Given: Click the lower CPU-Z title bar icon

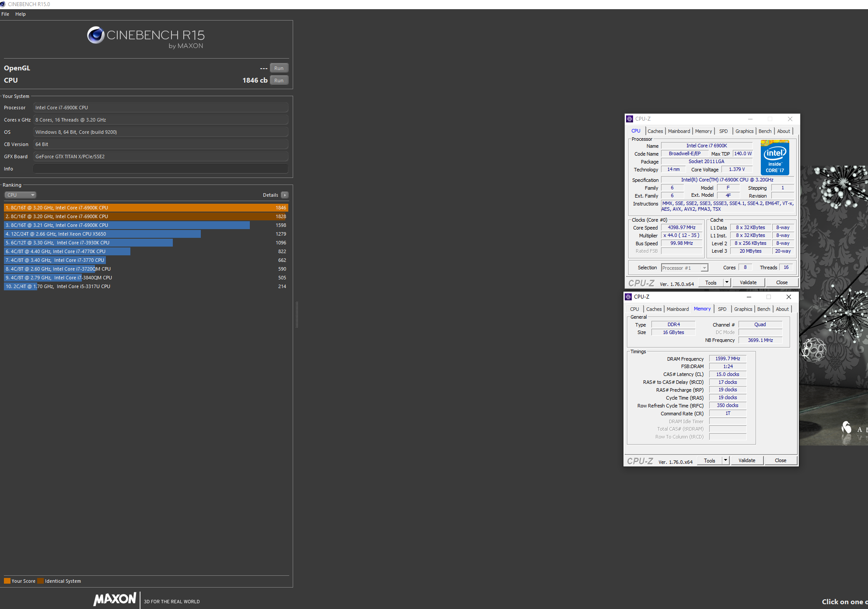Looking at the screenshot, I should click(x=628, y=297).
